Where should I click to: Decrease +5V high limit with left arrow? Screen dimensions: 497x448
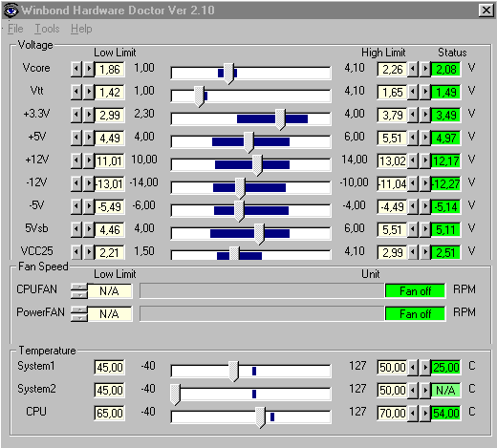point(413,138)
